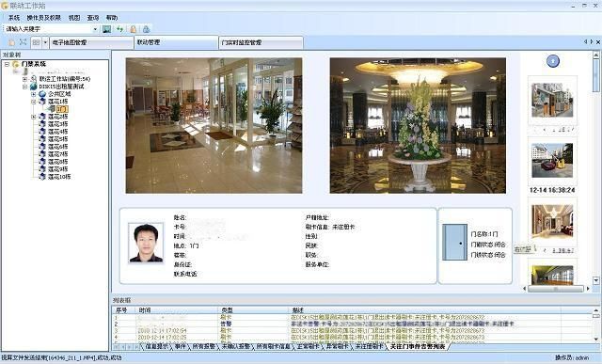This screenshot has width=602, height=364.
Task: Click the round blue up-arrow button
Action: point(553,61)
